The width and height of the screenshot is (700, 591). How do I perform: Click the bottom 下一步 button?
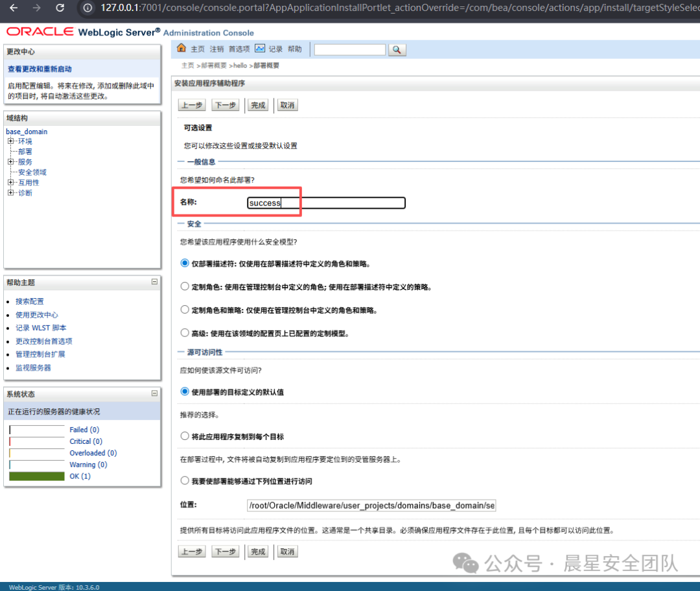[226, 551]
